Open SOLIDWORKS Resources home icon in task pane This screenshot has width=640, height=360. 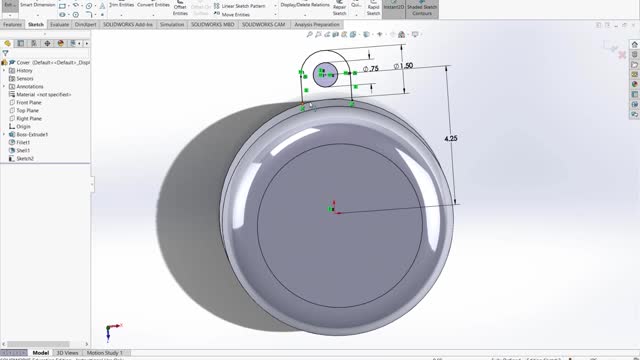pyautogui.click(x=635, y=44)
